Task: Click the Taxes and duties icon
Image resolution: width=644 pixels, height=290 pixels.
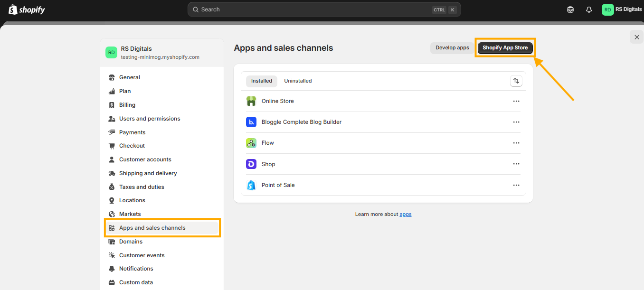Action: (x=112, y=187)
